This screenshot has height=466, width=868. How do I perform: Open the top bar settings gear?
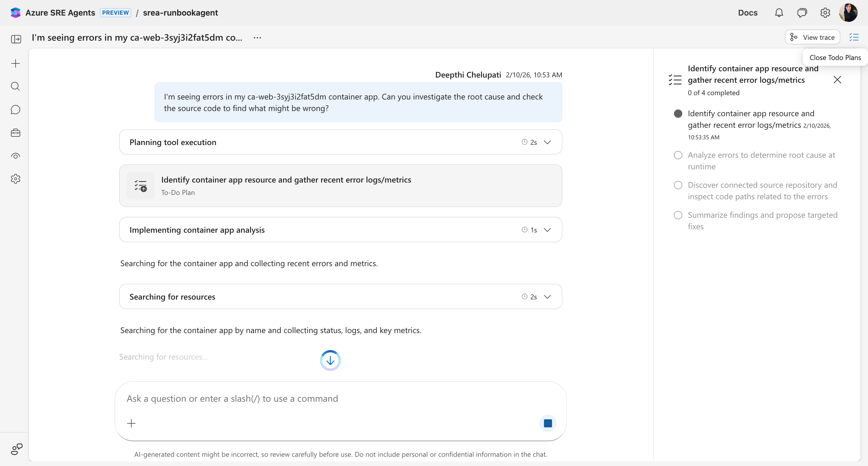click(825, 13)
